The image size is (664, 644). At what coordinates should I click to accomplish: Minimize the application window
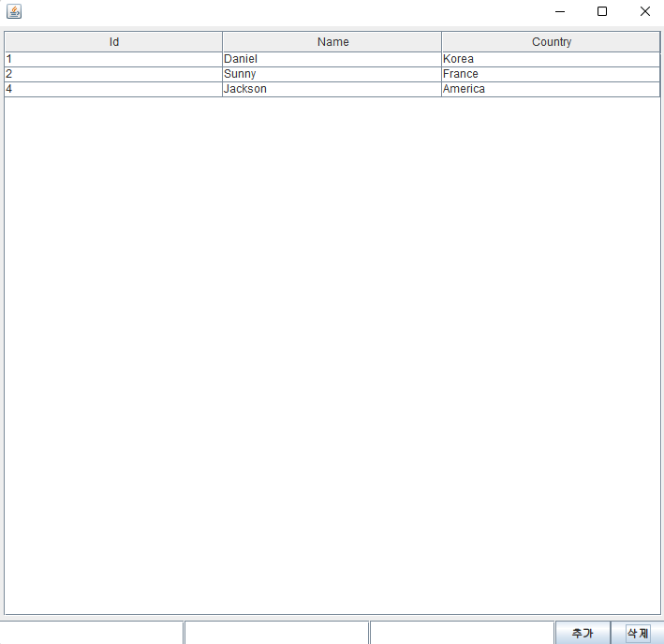(x=560, y=11)
